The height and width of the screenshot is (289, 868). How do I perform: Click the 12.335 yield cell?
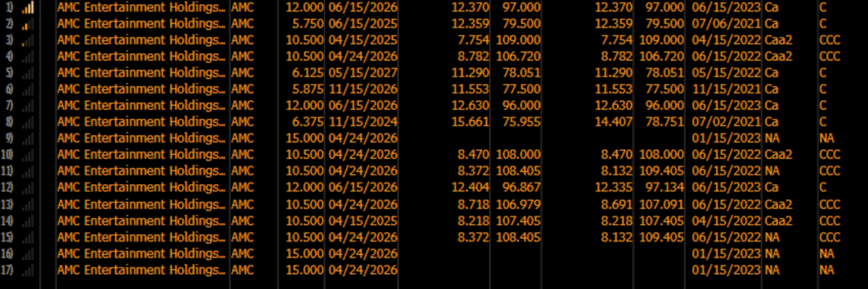[x=613, y=188]
